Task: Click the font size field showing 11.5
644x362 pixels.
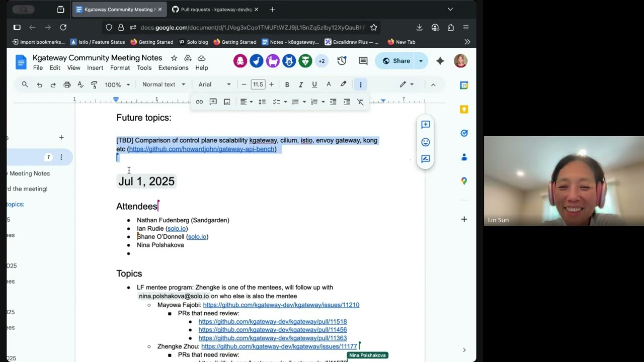Action: 258,84
